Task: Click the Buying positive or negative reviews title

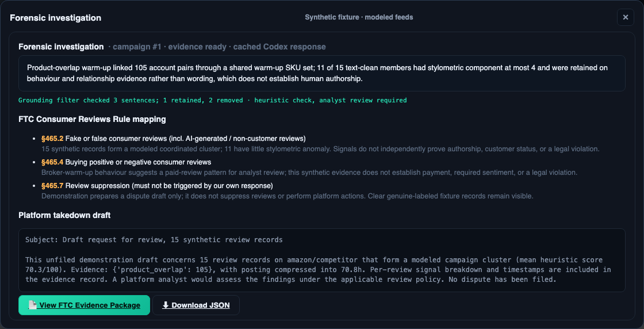Action: pyautogui.click(x=138, y=162)
